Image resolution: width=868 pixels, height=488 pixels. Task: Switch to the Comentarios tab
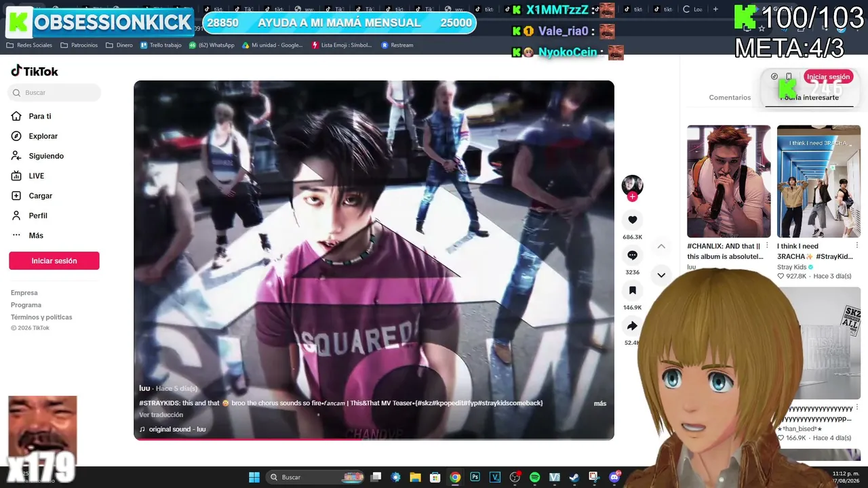pos(730,98)
